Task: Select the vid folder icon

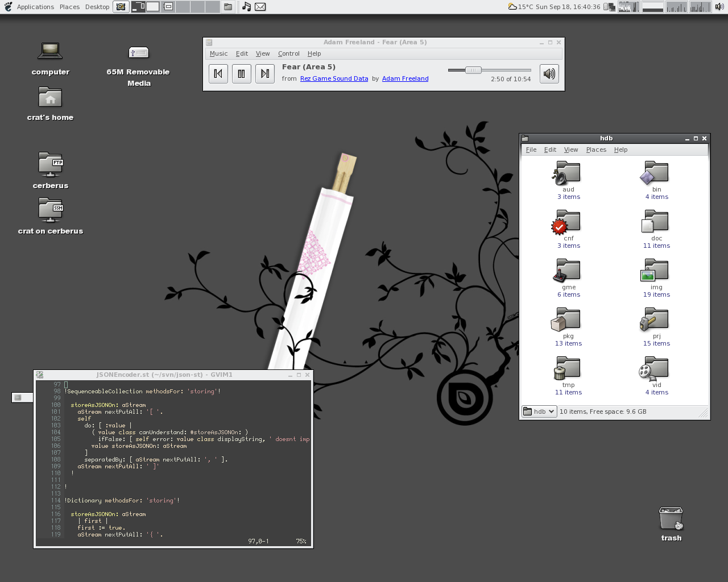Action: pos(654,369)
